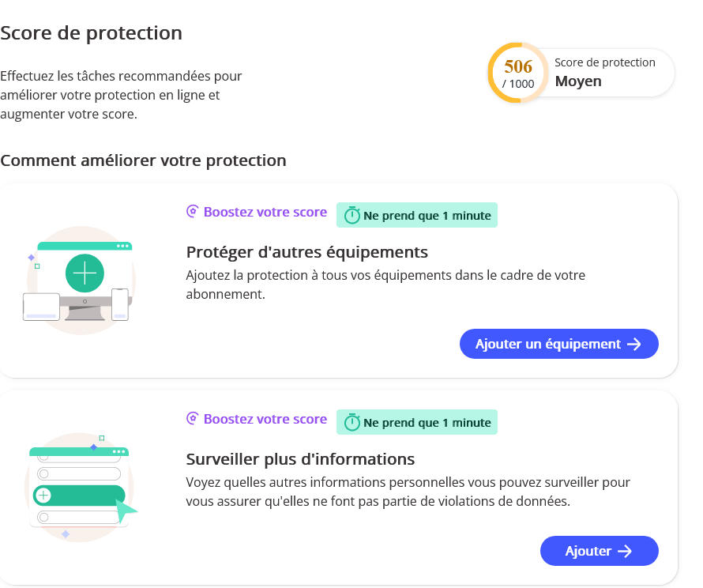Click the "Comment améliorer votre protection" heading
The image size is (703, 588).
[143, 160]
